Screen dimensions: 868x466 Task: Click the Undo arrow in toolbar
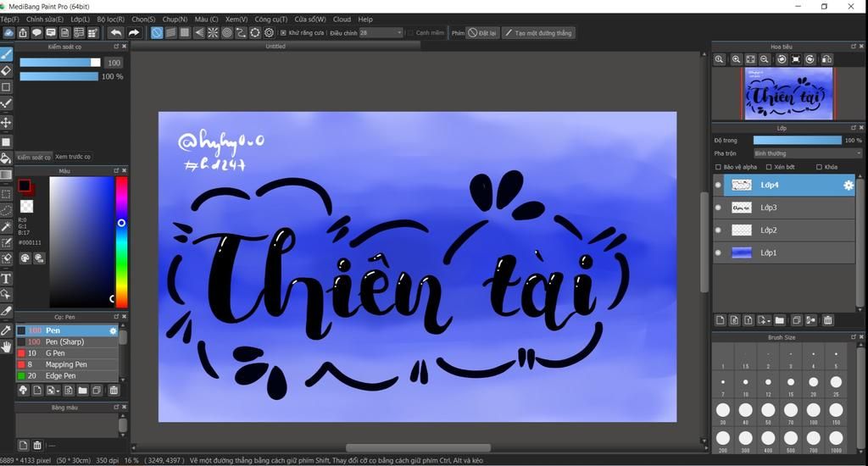tap(115, 33)
